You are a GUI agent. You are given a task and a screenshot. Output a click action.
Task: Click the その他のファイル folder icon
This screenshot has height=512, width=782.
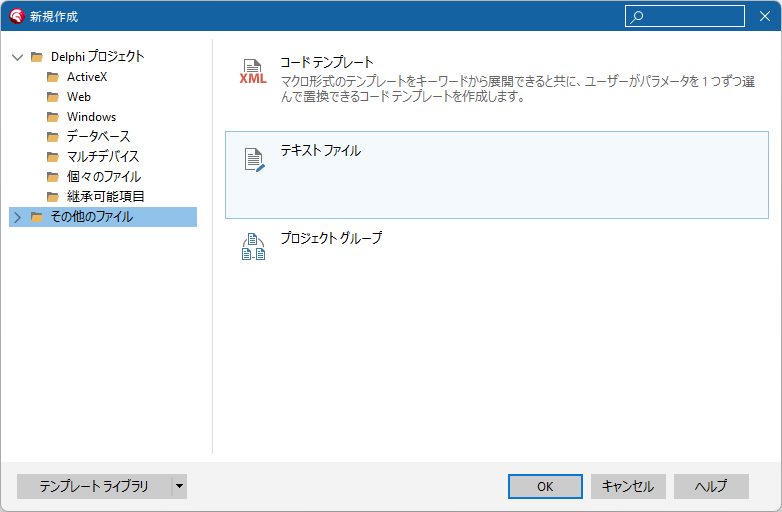click(x=36, y=217)
